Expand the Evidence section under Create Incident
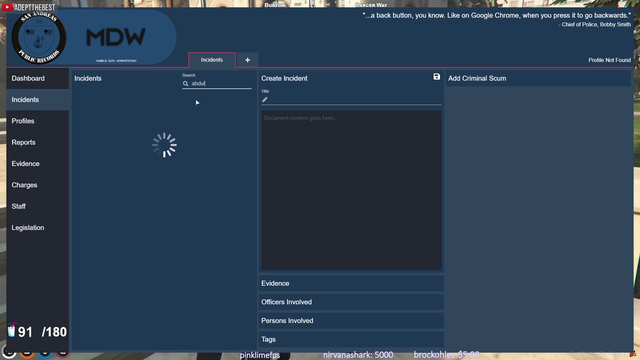The width and height of the screenshot is (640, 360). point(351,283)
